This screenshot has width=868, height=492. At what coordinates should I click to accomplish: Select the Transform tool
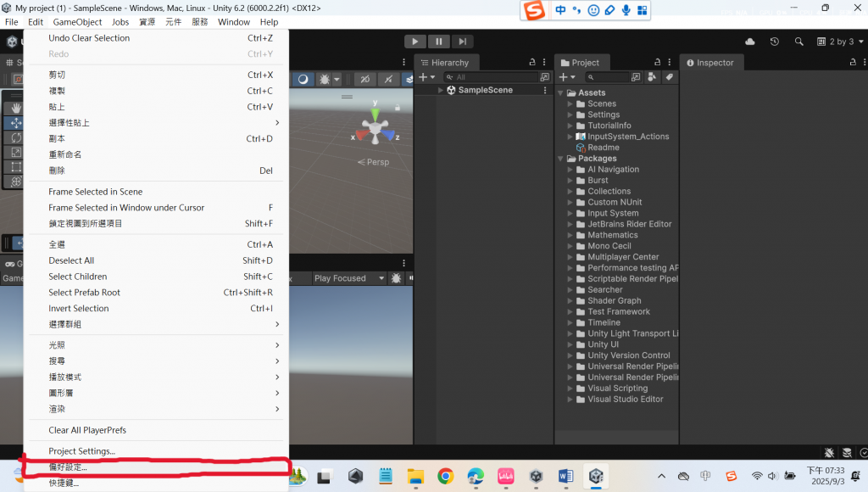click(16, 182)
